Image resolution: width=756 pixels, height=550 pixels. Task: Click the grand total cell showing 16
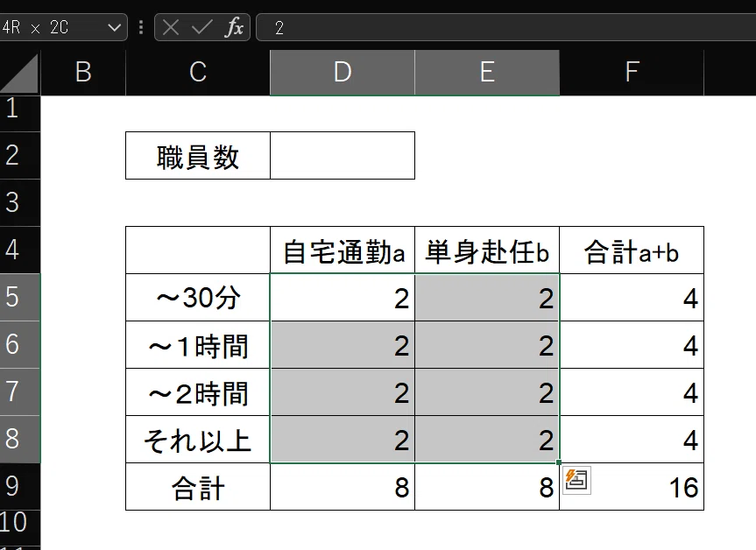click(x=632, y=486)
